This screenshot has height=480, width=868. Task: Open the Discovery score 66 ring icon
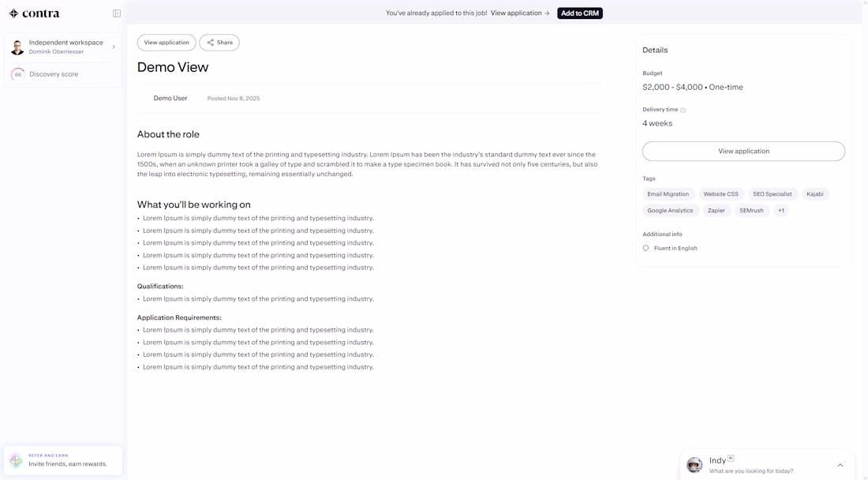pos(17,74)
